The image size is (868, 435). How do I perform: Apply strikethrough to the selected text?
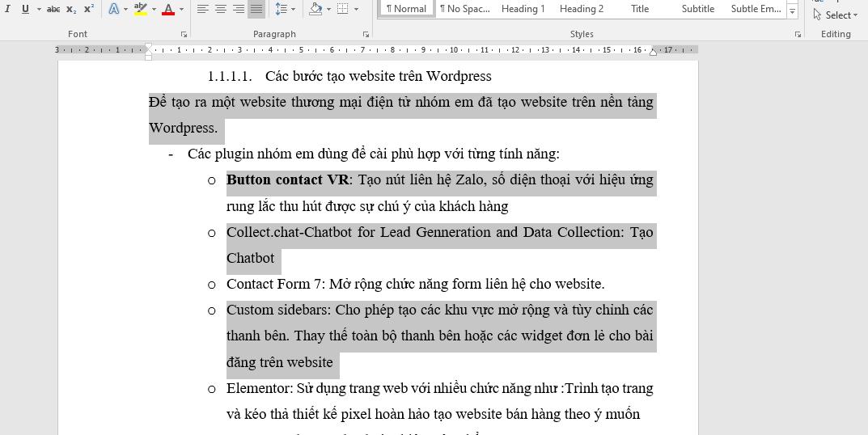tap(53, 9)
